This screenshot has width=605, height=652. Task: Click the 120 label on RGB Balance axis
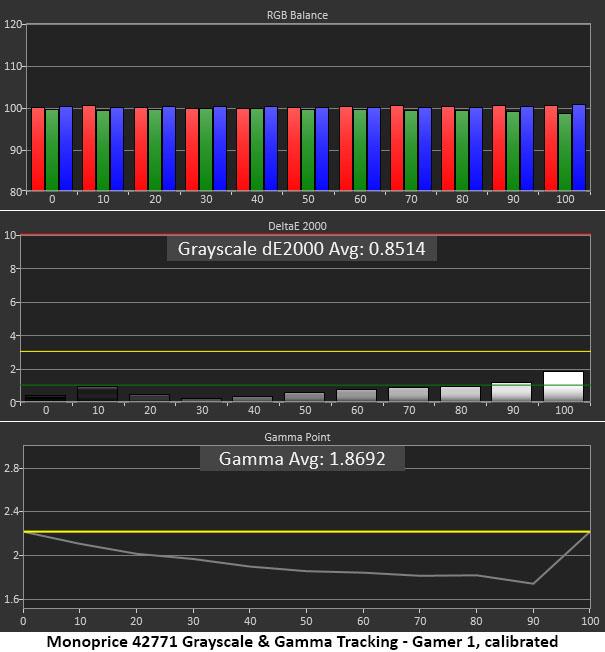click(12, 24)
